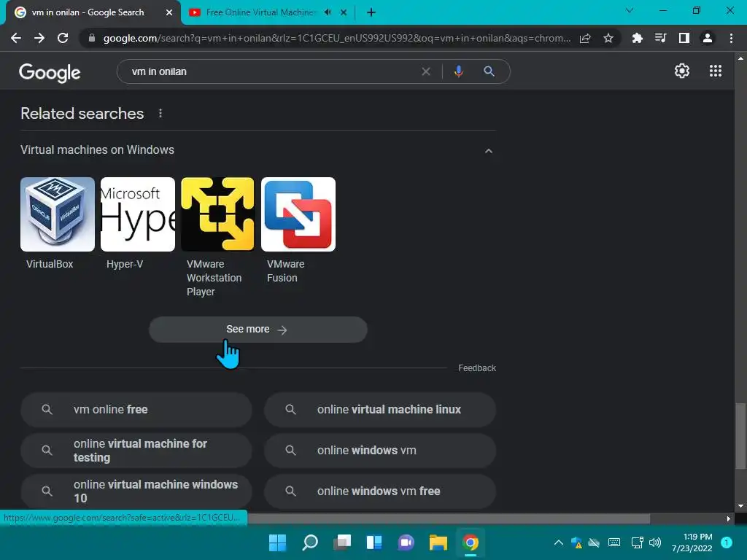Search online windows vm suggestion
This screenshot has height=560, width=747.
(x=380, y=451)
